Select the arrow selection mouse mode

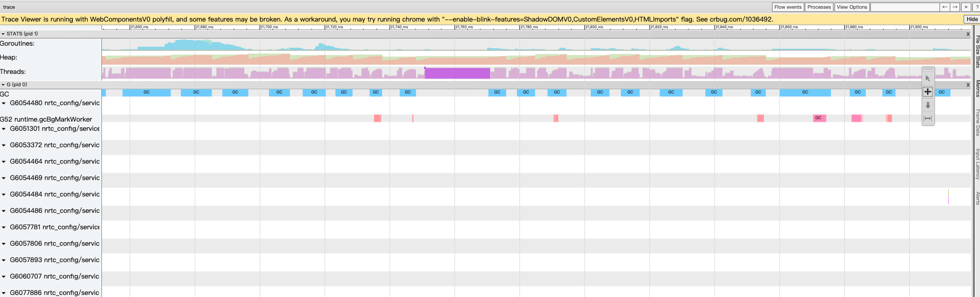point(928,78)
